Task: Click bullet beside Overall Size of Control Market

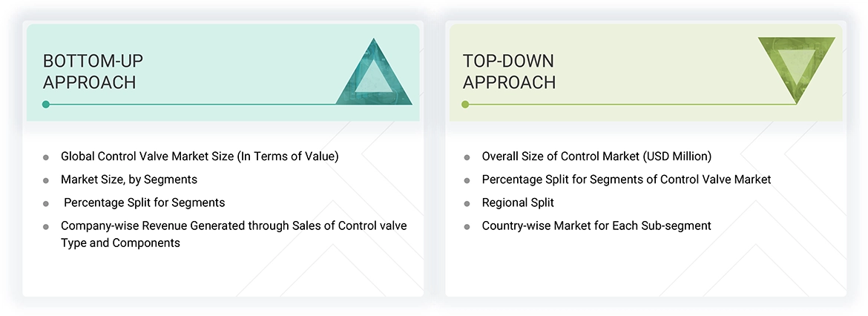Action: click(x=467, y=157)
